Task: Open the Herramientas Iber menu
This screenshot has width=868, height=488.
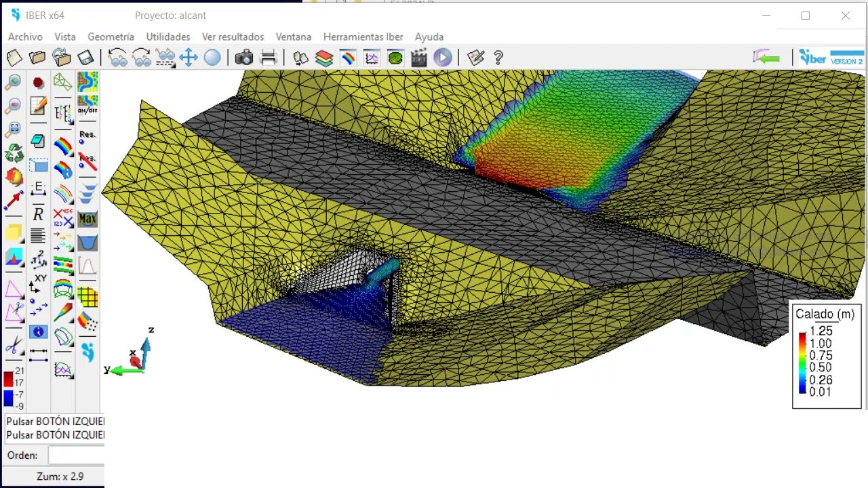Action: pyautogui.click(x=363, y=37)
